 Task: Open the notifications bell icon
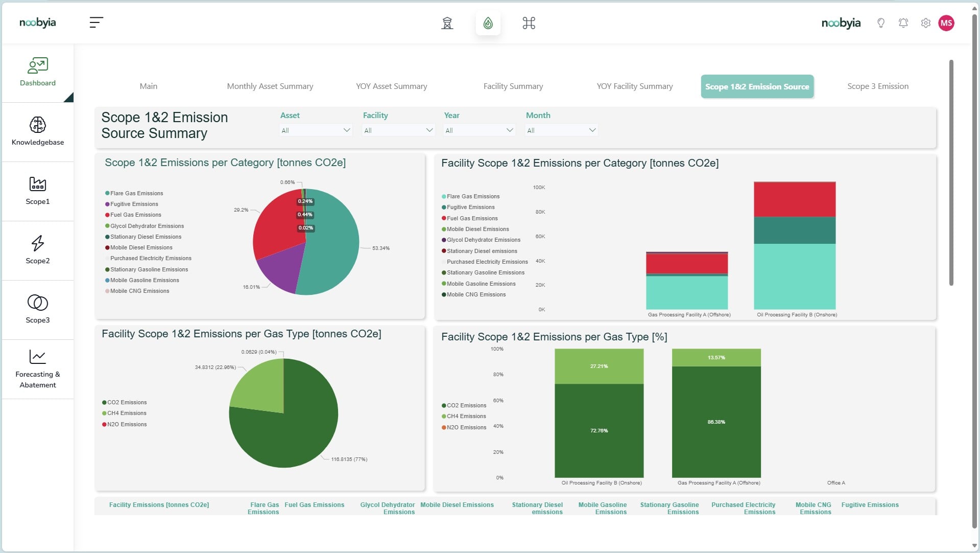tap(903, 23)
